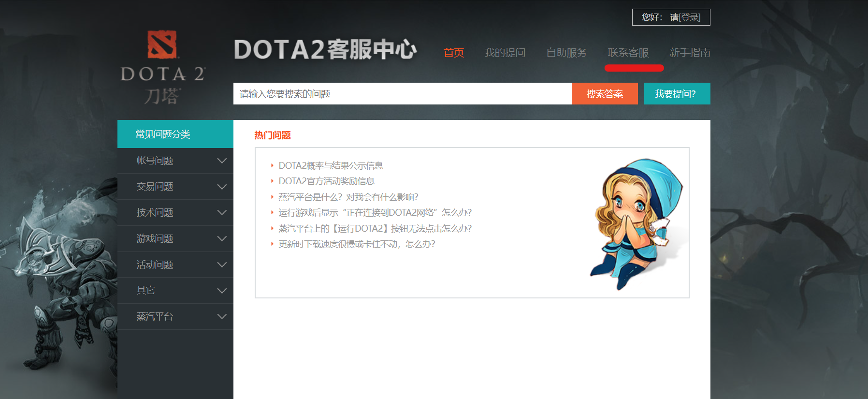Screen dimensions: 868x399
Task: Select 交易问题 category label
Action: pos(155,187)
